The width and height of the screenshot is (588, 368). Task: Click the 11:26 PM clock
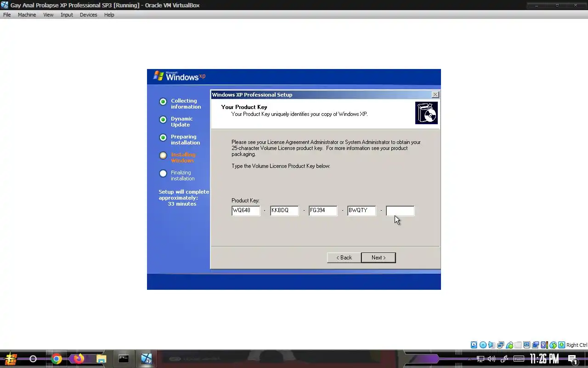point(544,359)
